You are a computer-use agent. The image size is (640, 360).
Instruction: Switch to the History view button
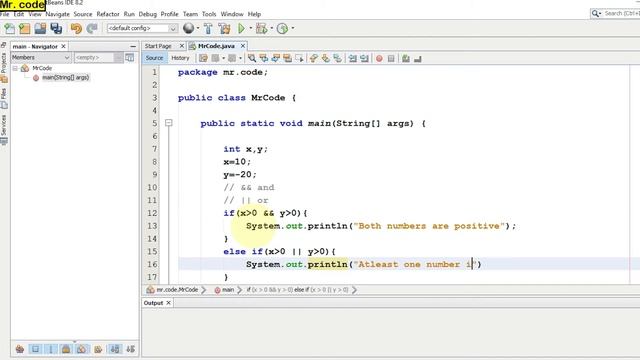180,58
